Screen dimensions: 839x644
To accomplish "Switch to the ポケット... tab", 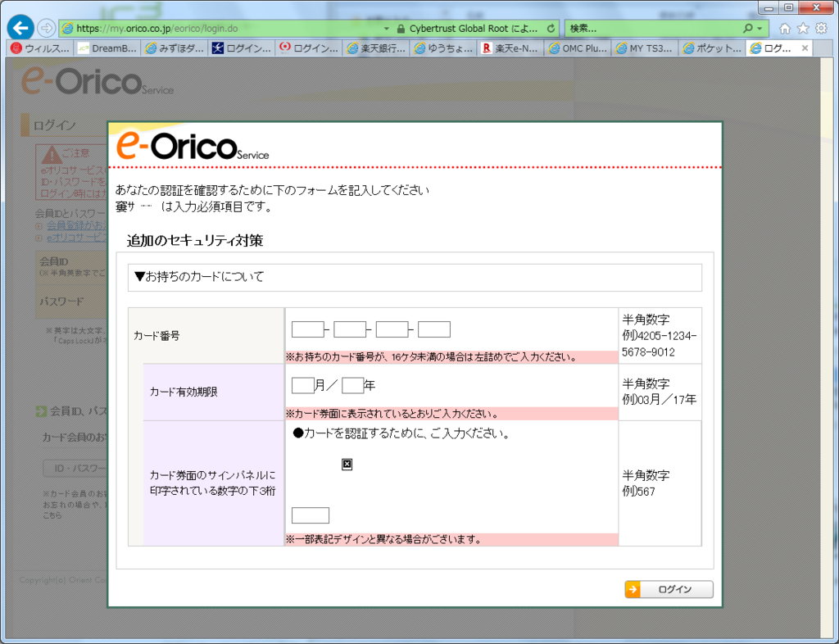I will click(x=713, y=48).
